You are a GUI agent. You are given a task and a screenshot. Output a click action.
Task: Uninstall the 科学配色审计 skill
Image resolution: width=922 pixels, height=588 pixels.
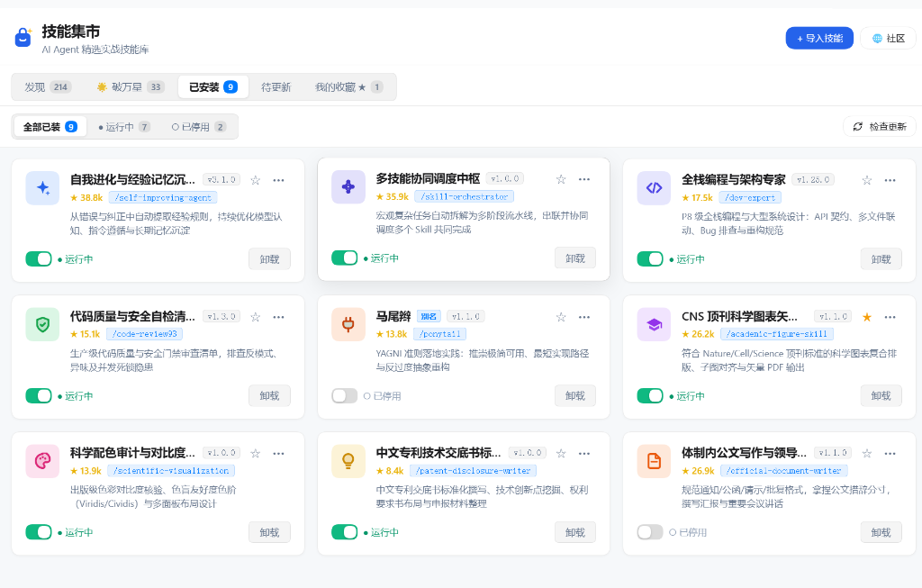tap(269, 532)
